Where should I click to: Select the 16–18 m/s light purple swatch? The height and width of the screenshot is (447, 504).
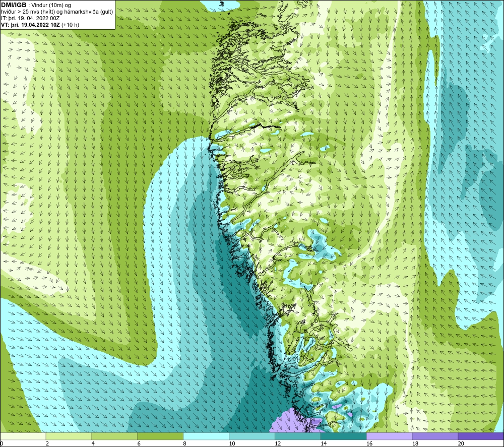tap(389, 436)
